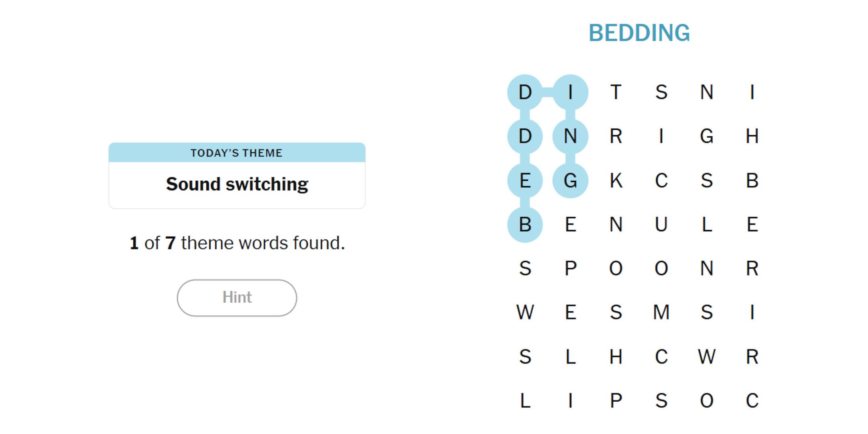Select the highlighted letter I

click(570, 92)
